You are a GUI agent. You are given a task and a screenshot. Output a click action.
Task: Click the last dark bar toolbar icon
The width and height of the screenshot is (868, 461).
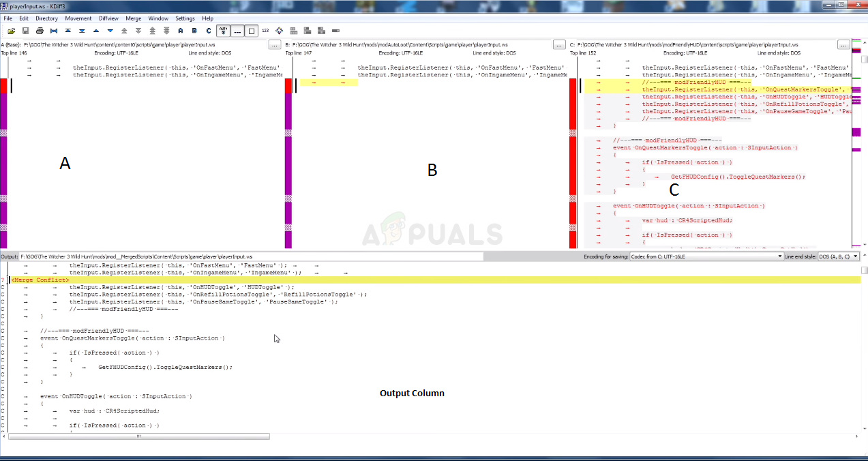(335, 31)
